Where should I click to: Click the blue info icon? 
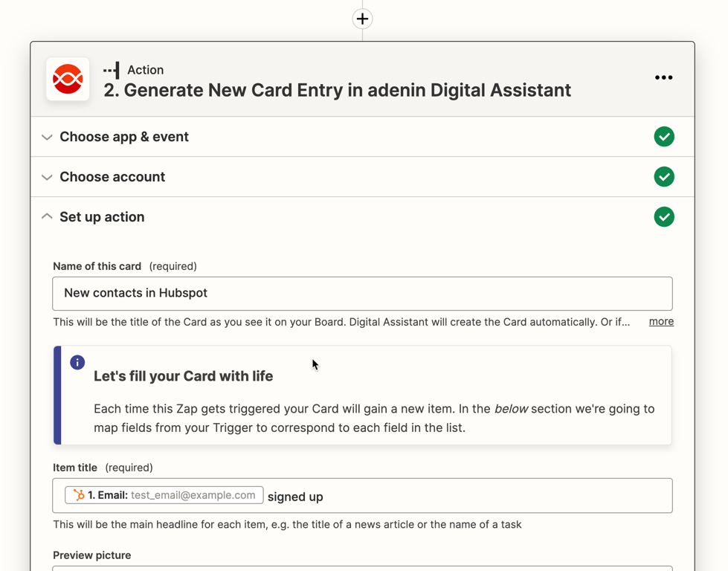pos(77,362)
